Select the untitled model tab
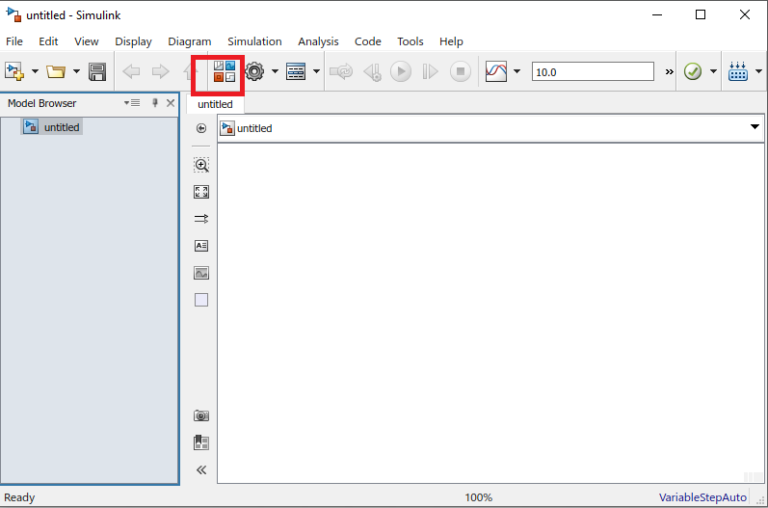768x508 pixels. [x=215, y=104]
